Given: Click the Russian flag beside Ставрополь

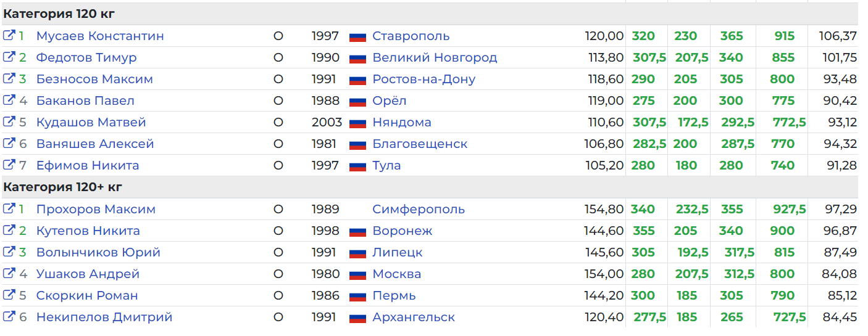Looking at the screenshot, I should pos(357,36).
